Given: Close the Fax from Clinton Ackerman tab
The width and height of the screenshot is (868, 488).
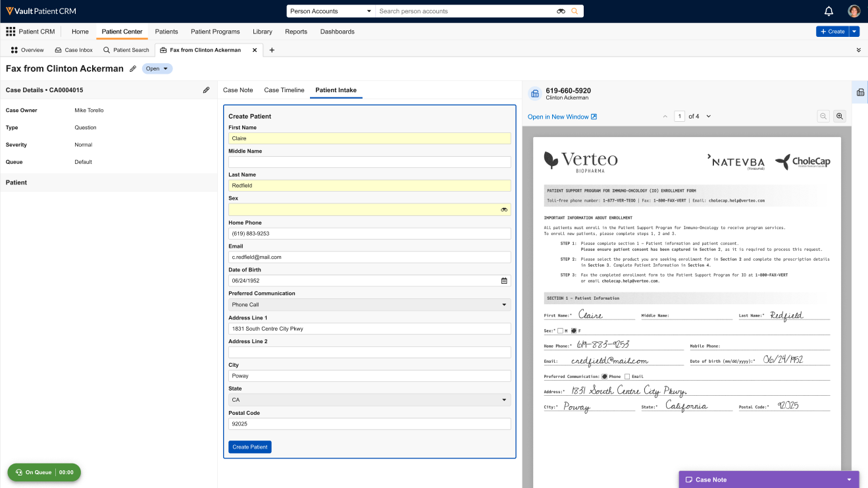Looking at the screenshot, I should pyautogui.click(x=255, y=50).
